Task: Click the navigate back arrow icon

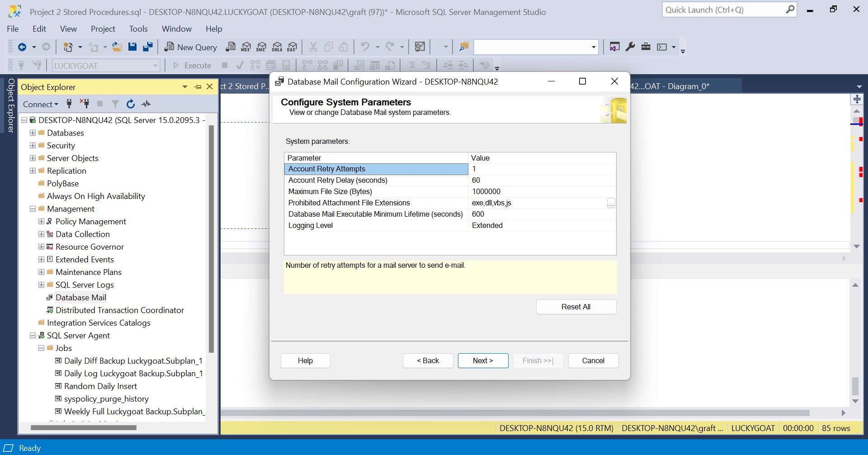Action: pyautogui.click(x=22, y=47)
